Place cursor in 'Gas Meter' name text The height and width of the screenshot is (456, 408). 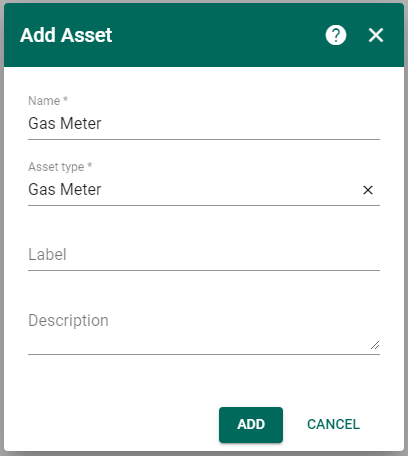(65, 124)
